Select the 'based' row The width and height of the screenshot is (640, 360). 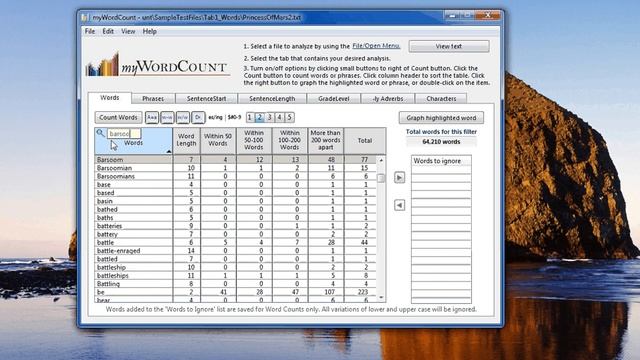click(x=236, y=193)
